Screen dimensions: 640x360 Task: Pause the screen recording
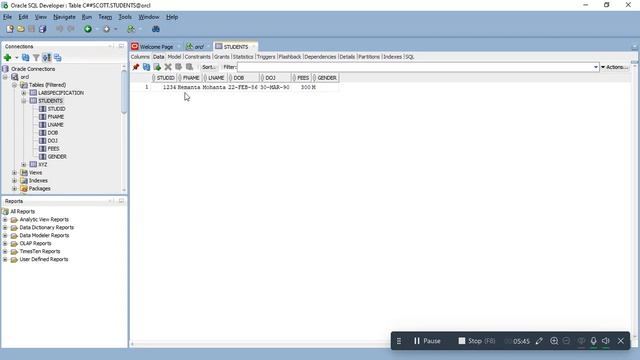[427, 341]
